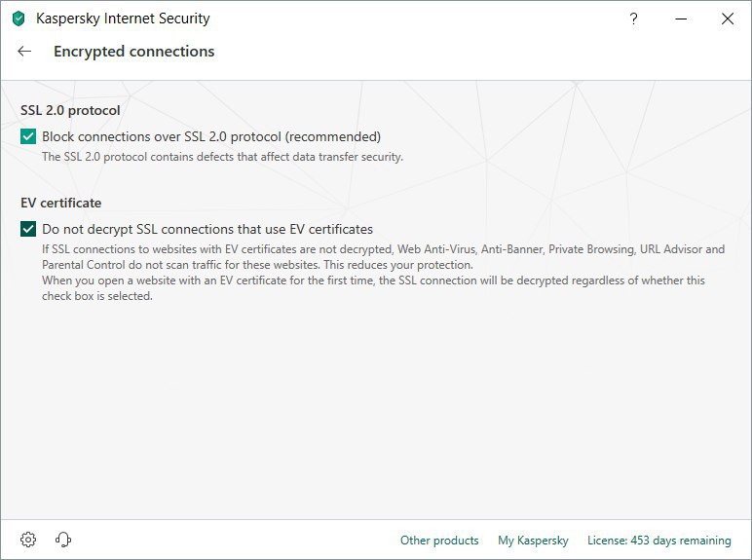The width and height of the screenshot is (752, 560).
Task: Click the 'Do not decrypt SSL connections' label
Action: tap(207, 230)
